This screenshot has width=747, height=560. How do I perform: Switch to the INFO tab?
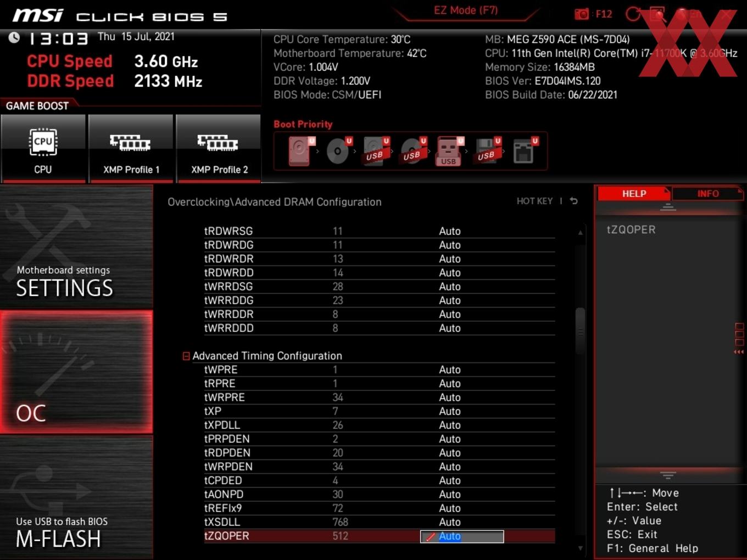707,193
